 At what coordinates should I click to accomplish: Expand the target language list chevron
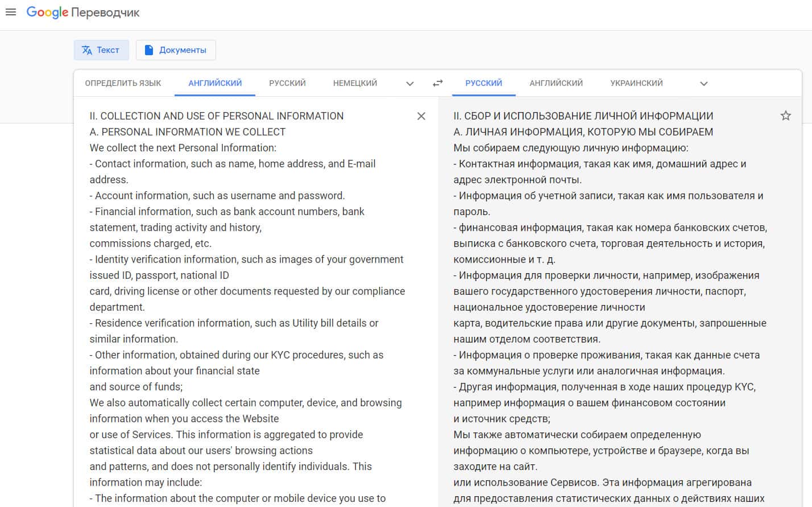(x=703, y=84)
